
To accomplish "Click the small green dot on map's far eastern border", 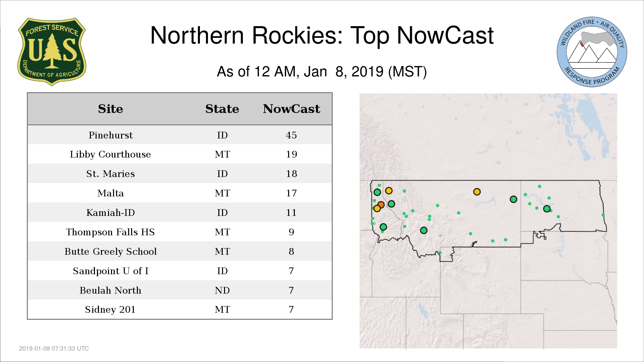I will (x=603, y=215).
